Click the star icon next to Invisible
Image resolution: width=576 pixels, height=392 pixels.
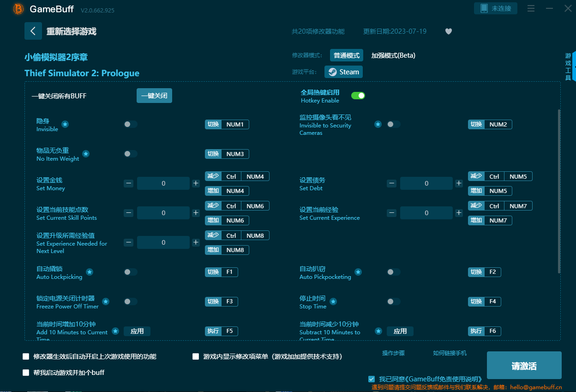coord(65,124)
